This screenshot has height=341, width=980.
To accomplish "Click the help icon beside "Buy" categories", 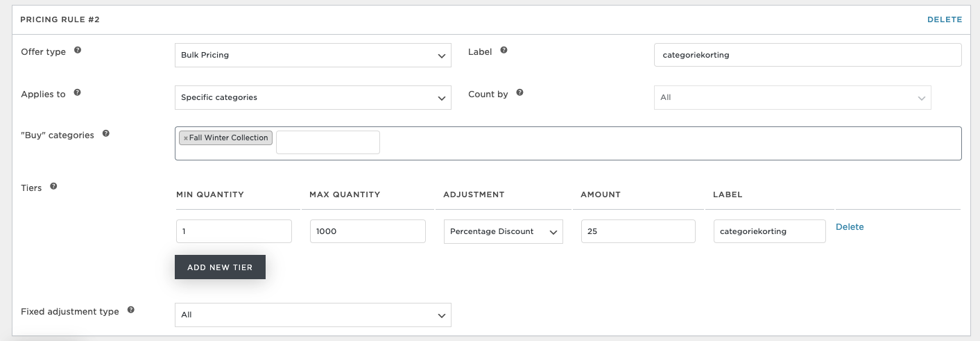I will click(x=106, y=133).
